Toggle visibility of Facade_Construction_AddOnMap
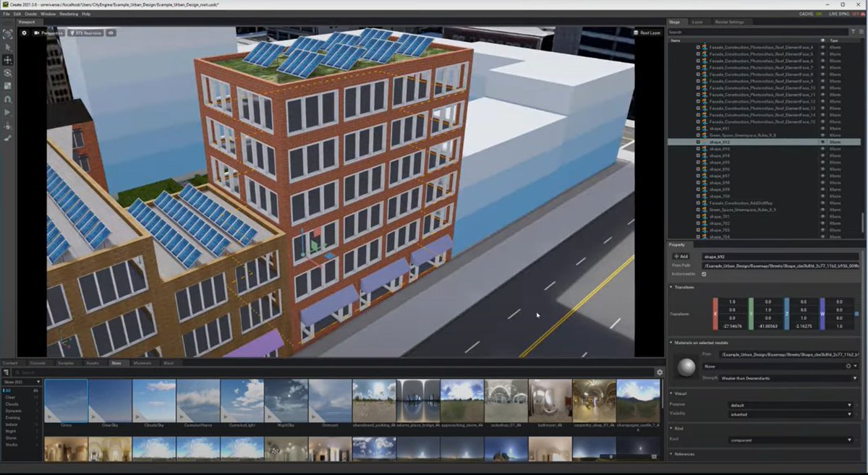Screen dimensions: 868x475 tap(822, 203)
